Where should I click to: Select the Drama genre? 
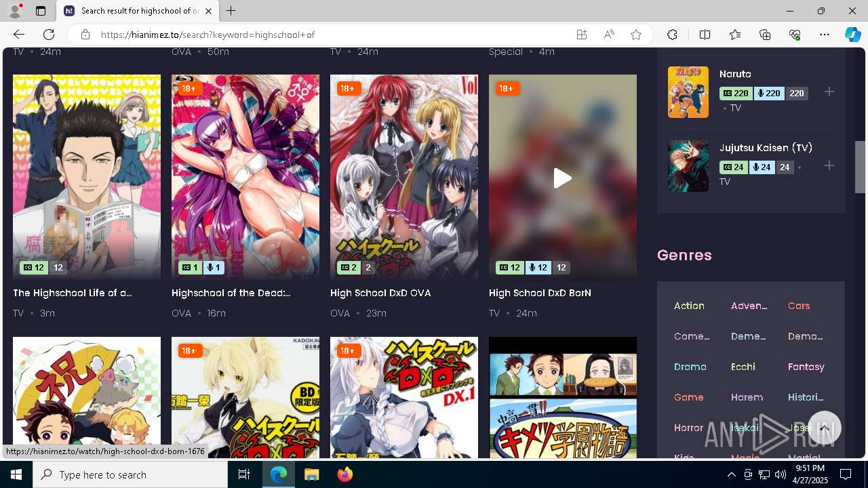tap(690, 367)
